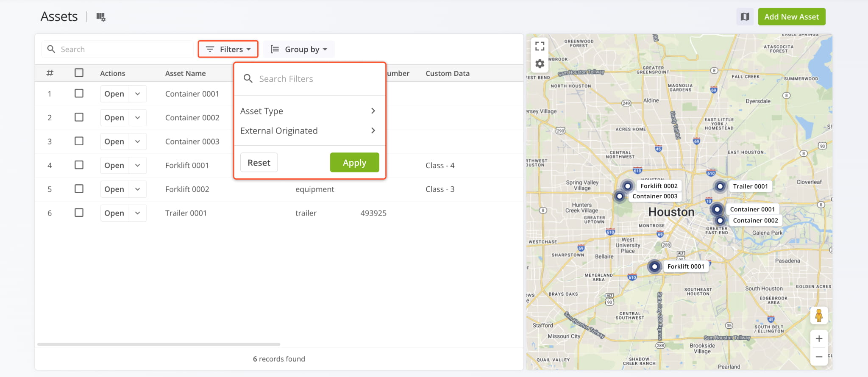The image size is (868, 377).
Task: Open Trailer 0001 asset
Action: click(x=114, y=213)
